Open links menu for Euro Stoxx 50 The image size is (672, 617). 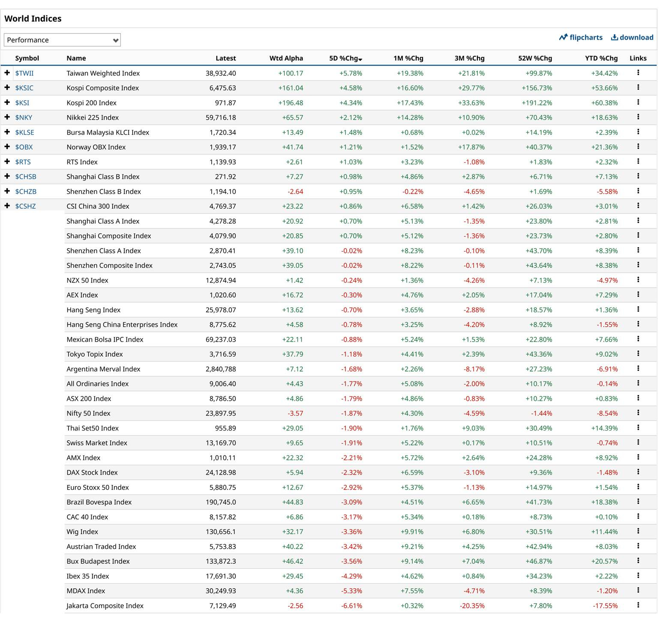click(x=638, y=487)
